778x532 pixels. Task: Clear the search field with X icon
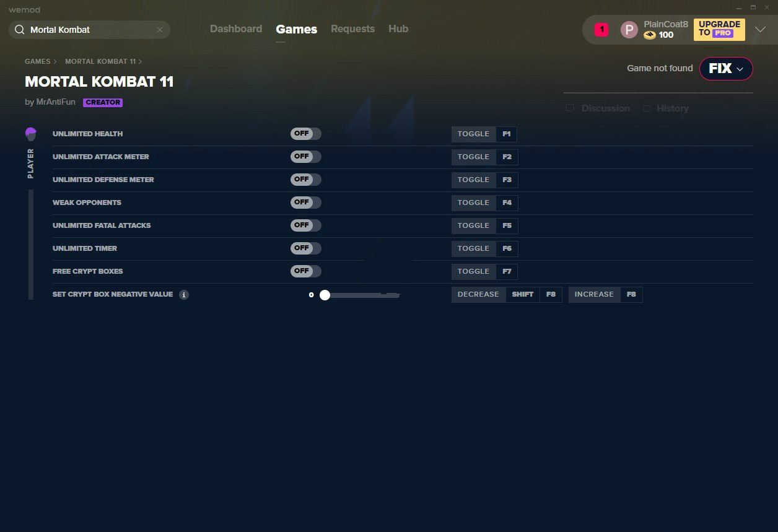(x=160, y=30)
